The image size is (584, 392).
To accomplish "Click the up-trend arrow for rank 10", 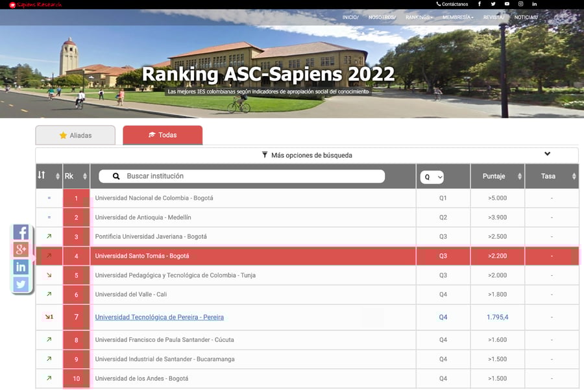I will [49, 378].
